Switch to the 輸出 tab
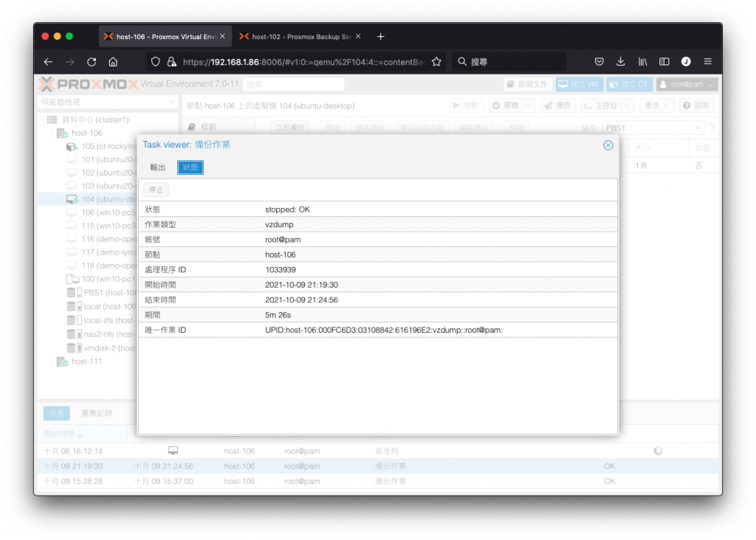The height and width of the screenshot is (540, 756). pyautogui.click(x=158, y=167)
